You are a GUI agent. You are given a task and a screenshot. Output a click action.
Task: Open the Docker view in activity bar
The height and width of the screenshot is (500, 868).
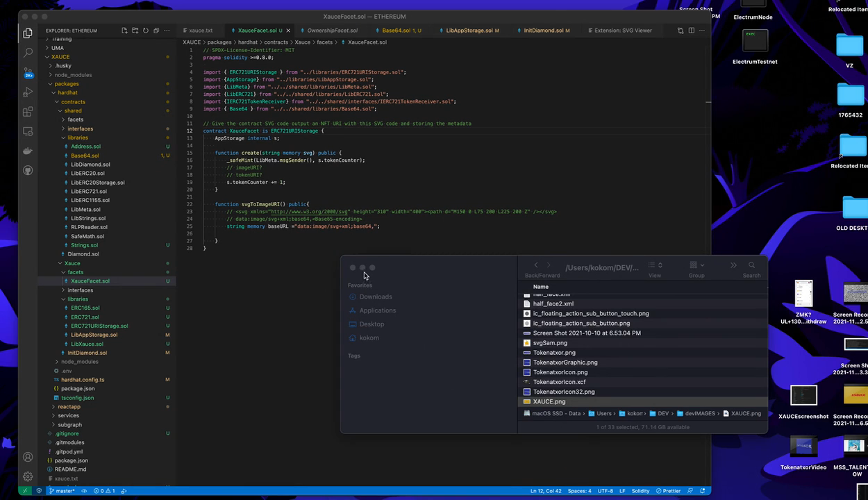tap(28, 151)
